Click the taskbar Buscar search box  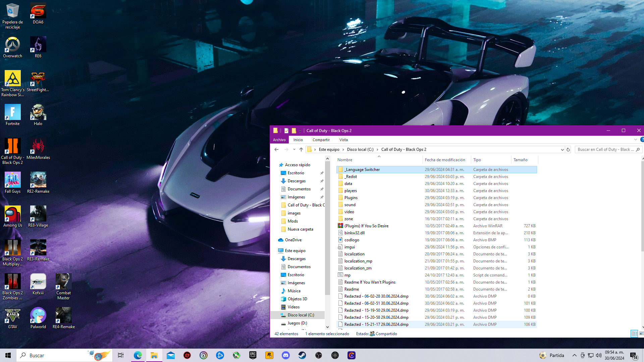(x=65, y=355)
